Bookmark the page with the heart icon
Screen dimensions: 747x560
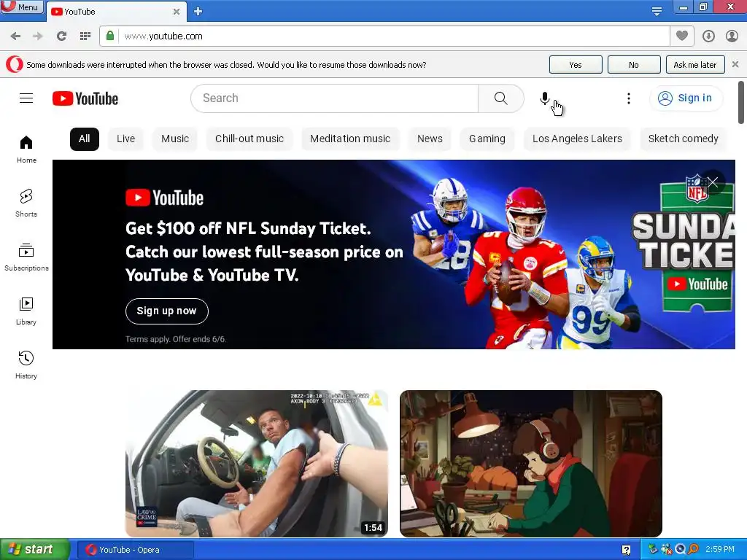[x=682, y=36]
